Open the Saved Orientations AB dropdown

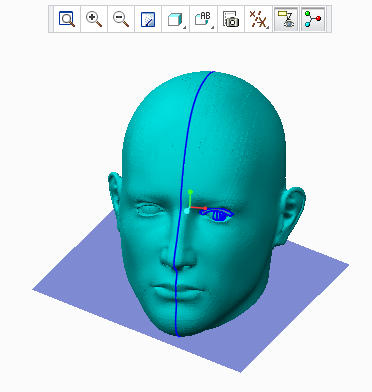(x=203, y=19)
